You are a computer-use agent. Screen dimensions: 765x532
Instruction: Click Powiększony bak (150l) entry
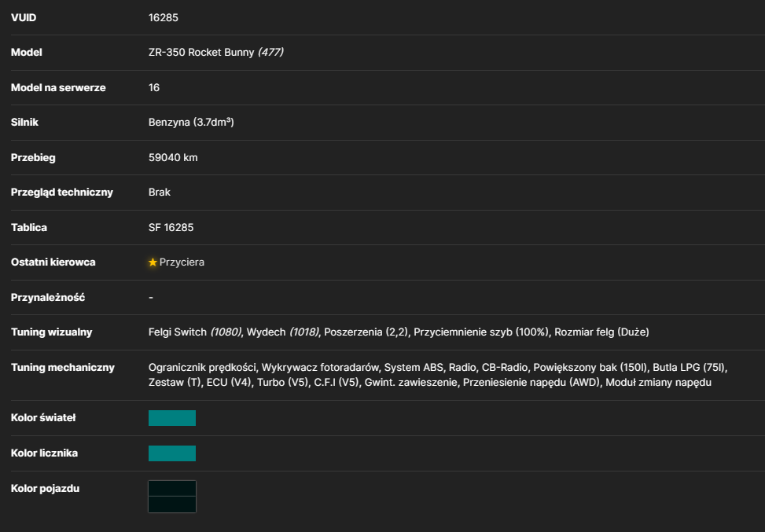pos(590,368)
